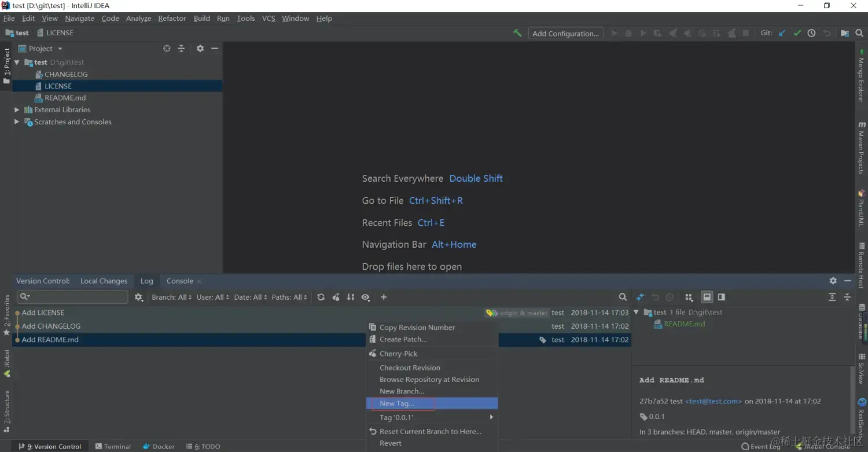Toggle the Preview Diff layout button

tap(722, 297)
